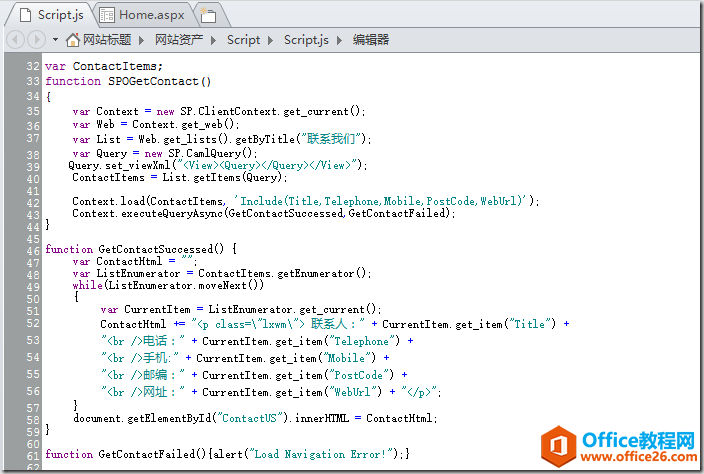
Task: Open the navigation history dropdown arrow
Action: [55, 40]
